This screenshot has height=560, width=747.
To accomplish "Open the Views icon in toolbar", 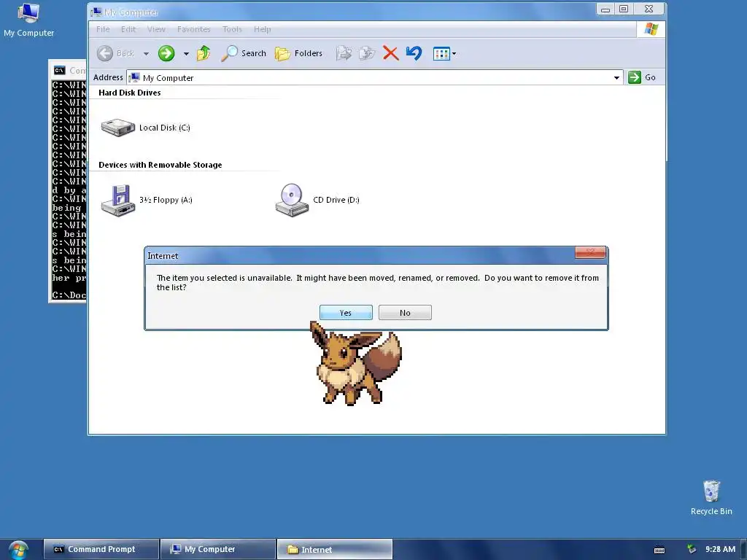I will coord(441,54).
